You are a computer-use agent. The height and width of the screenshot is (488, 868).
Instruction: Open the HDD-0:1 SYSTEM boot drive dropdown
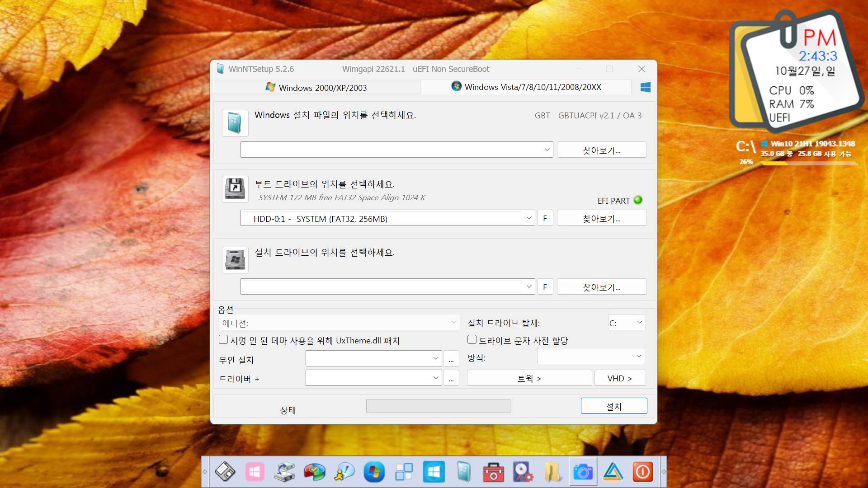click(x=387, y=218)
